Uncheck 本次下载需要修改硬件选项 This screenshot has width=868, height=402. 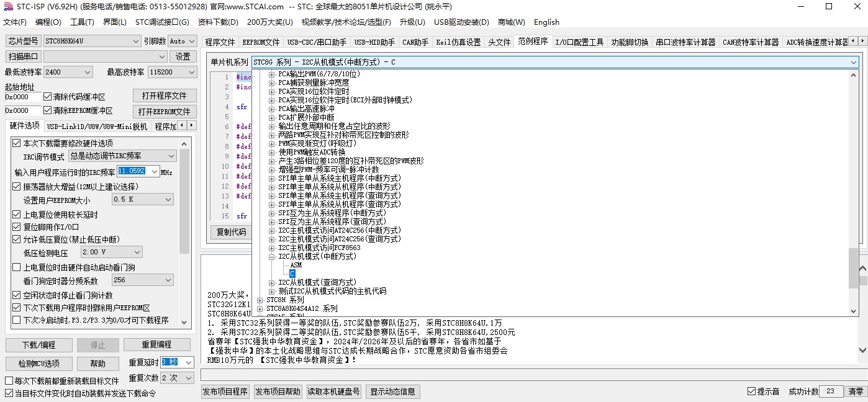coord(17,143)
